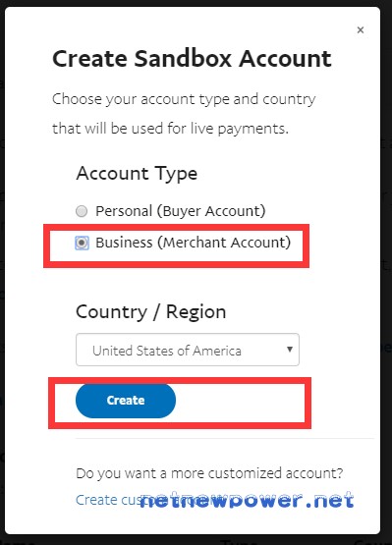Click the 'that will be used for live payments' line
The width and height of the screenshot is (392, 545).
tap(170, 129)
